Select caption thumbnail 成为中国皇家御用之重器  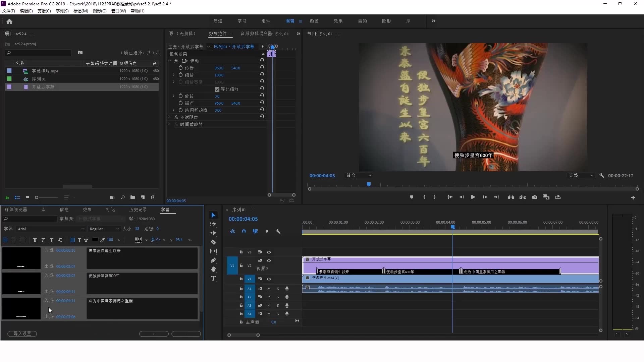click(21, 308)
